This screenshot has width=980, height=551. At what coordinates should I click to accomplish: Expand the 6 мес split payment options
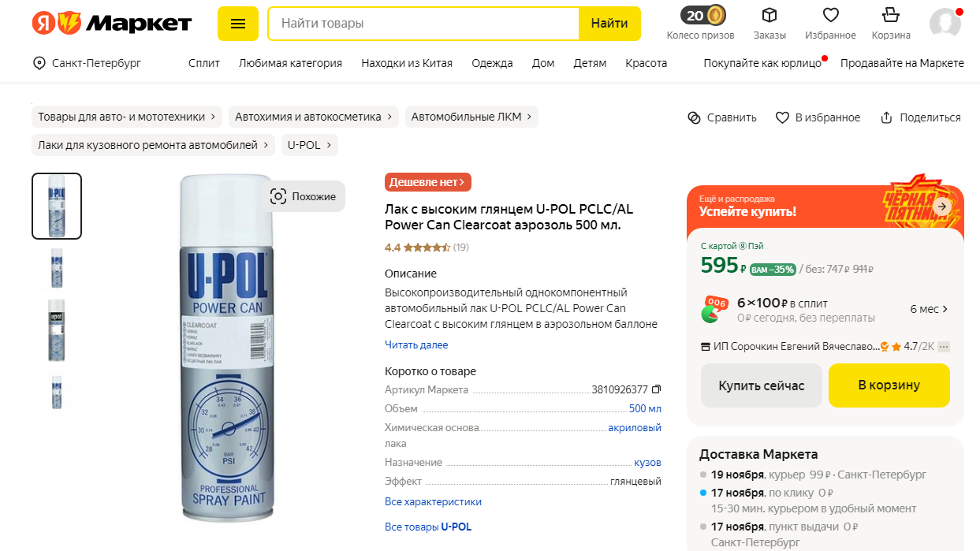pos(929,309)
